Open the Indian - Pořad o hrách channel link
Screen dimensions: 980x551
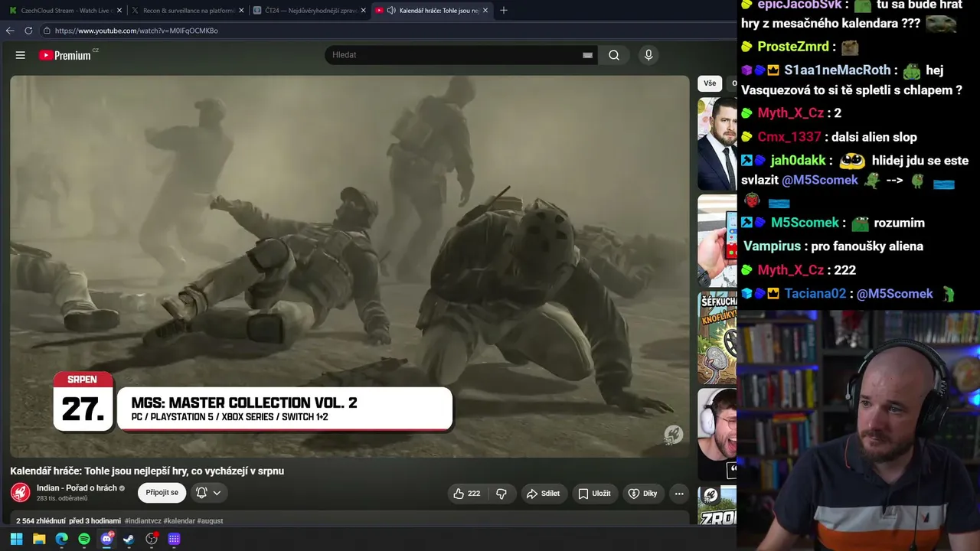point(77,488)
